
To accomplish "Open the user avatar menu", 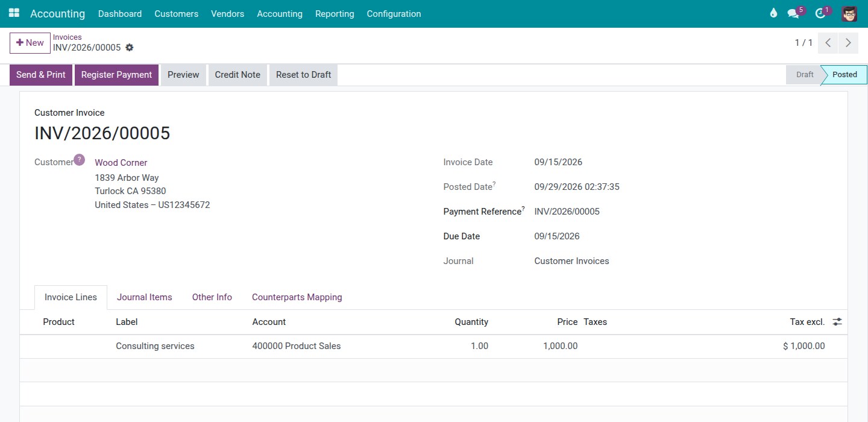I will click(849, 13).
